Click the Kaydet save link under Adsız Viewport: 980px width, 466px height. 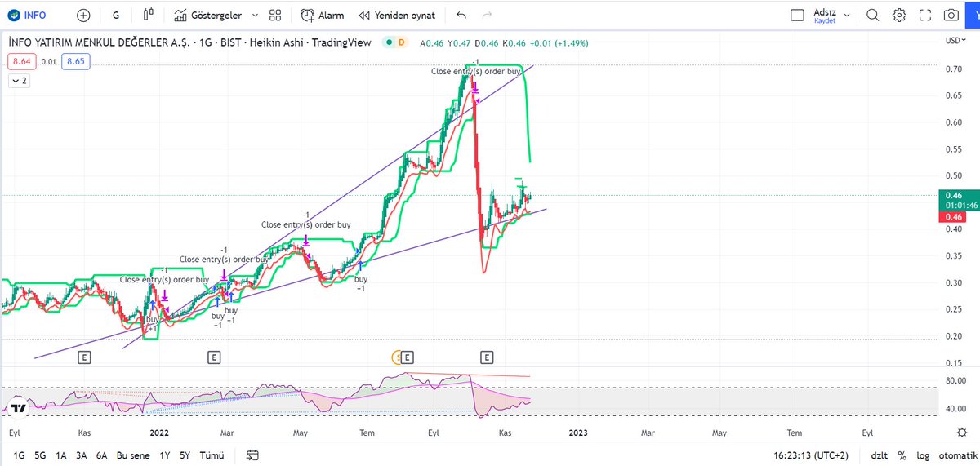825,21
